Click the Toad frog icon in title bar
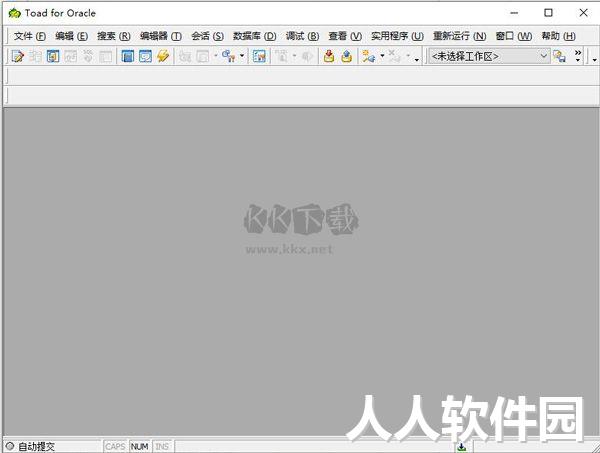The height and width of the screenshot is (453, 600). 15,13
